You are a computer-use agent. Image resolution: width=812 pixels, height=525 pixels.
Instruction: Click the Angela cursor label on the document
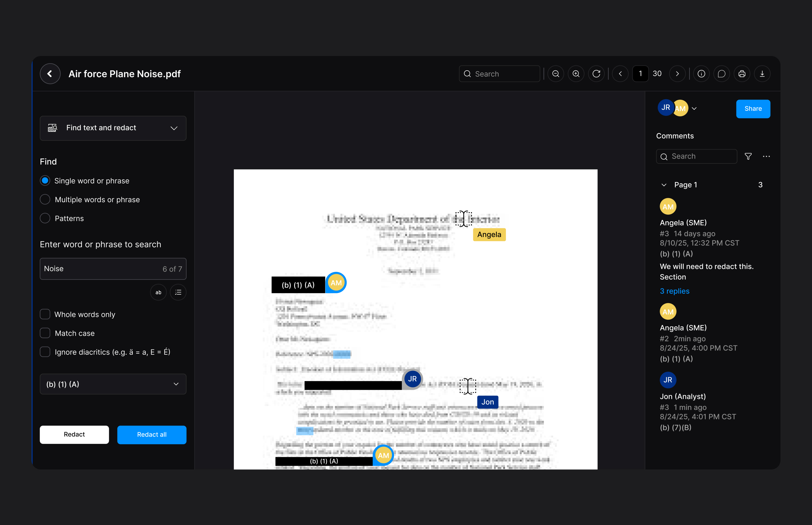click(x=489, y=235)
